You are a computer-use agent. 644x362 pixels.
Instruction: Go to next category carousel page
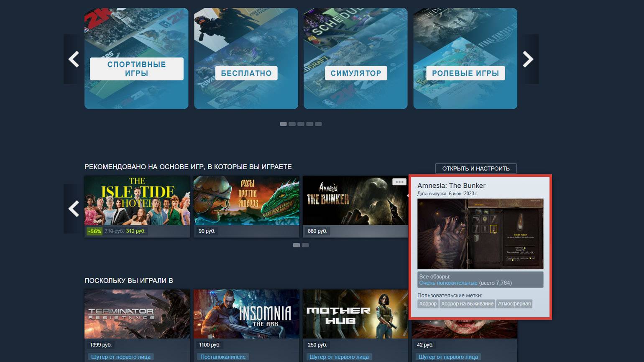click(x=528, y=59)
